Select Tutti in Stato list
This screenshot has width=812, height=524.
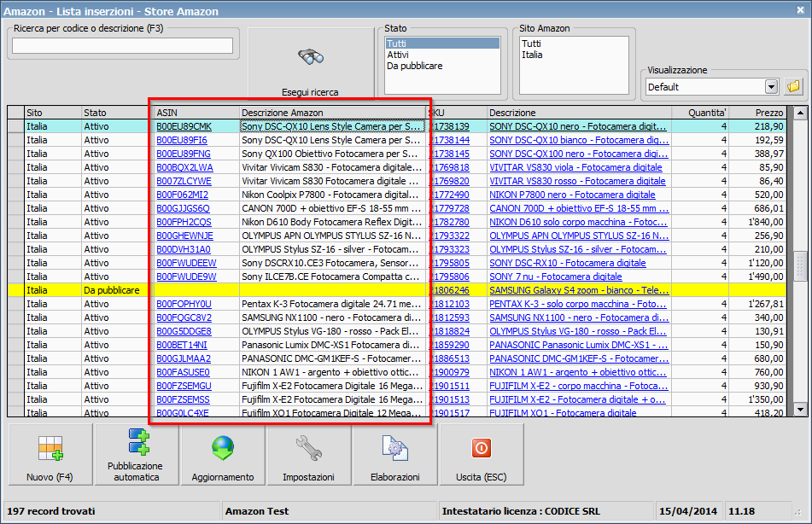443,44
